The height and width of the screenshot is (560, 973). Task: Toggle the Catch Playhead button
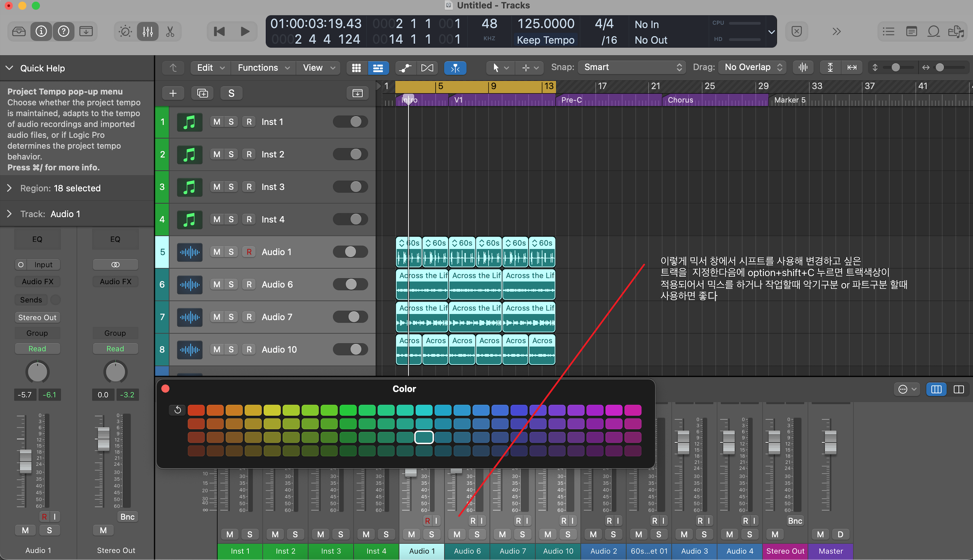tap(455, 68)
